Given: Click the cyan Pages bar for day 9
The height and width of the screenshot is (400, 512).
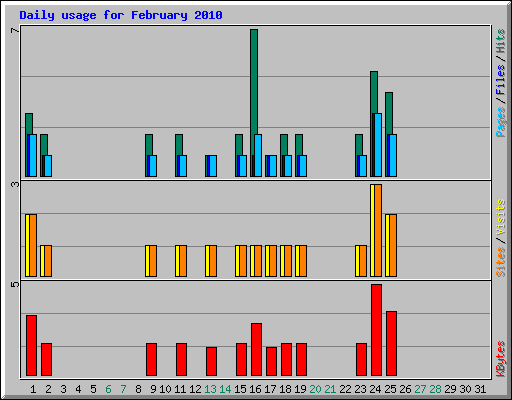Looking at the screenshot, I should pos(153,166).
